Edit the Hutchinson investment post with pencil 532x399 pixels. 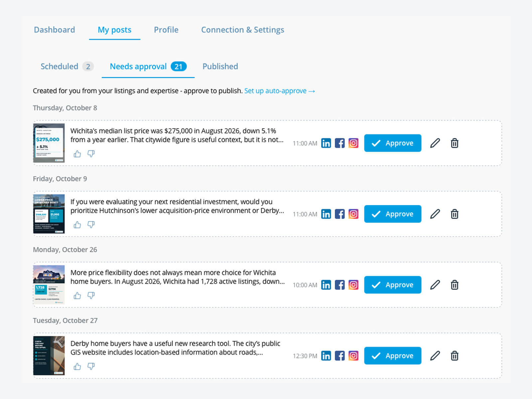[435, 214]
